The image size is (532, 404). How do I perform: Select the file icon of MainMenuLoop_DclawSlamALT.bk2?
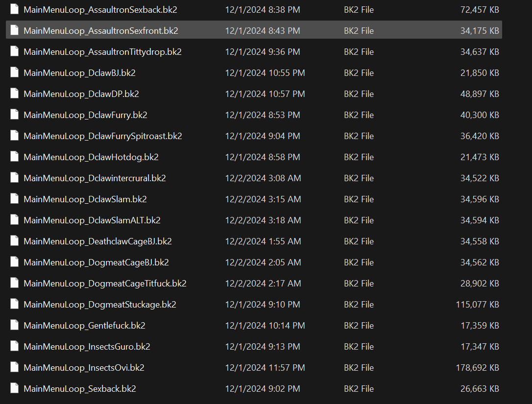(x=14, y=219)
